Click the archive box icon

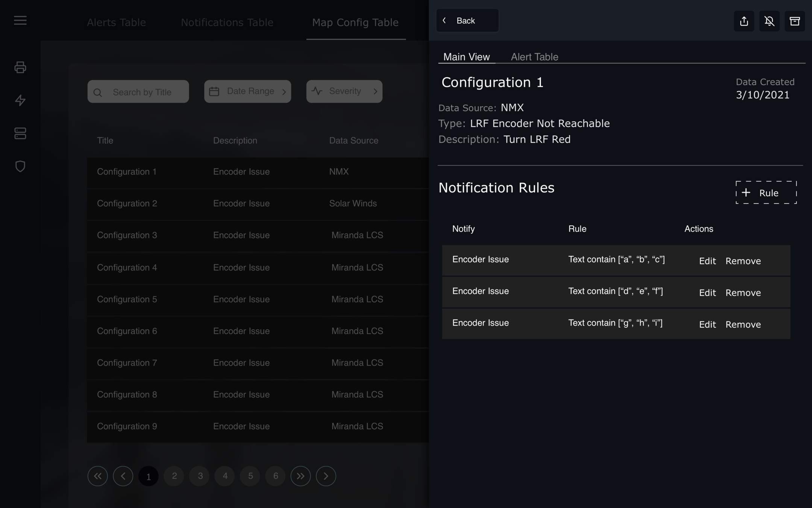(794, 21)
